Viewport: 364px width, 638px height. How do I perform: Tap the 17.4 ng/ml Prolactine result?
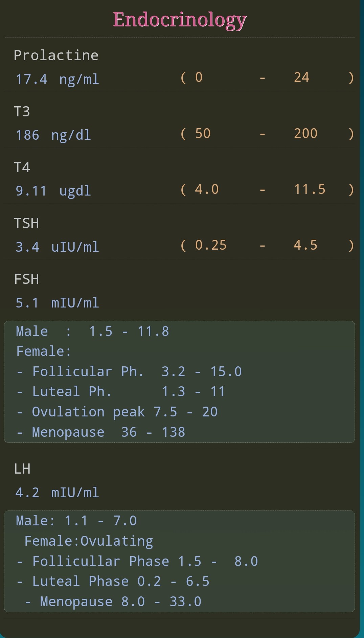point(58,79)
